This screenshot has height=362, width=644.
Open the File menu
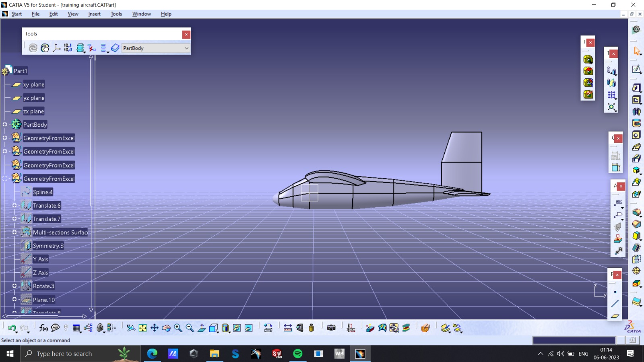click(35, 14)
